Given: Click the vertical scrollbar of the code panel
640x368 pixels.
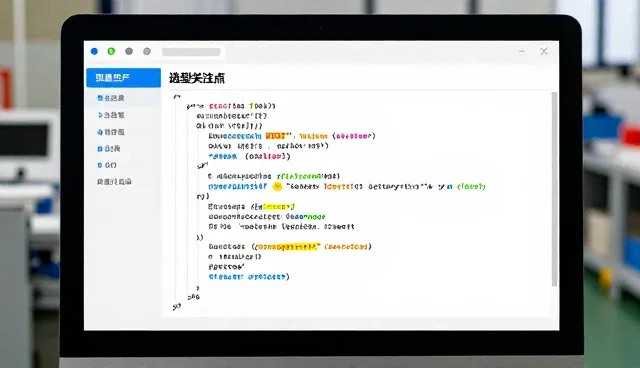Looking at the screenshot, I should pyautogui.click(x=554, y=189).
